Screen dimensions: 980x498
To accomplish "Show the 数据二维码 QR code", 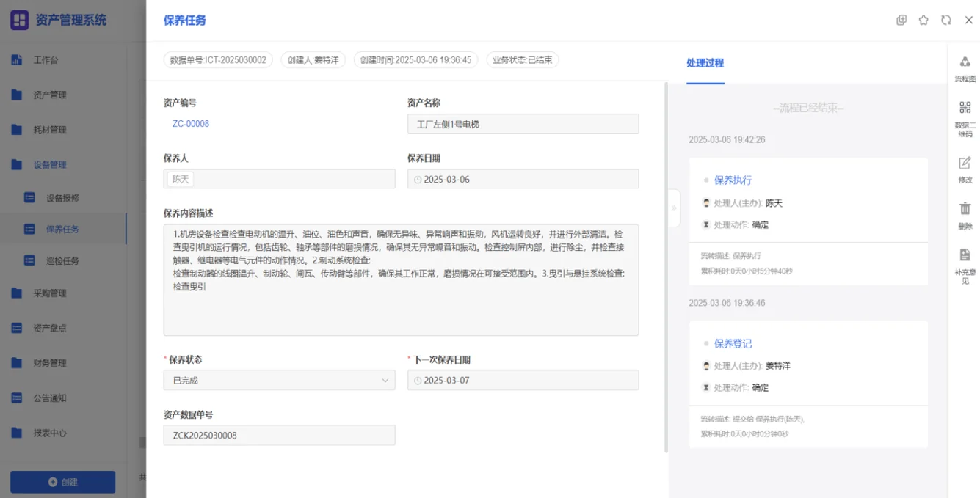I will point(965,119).
